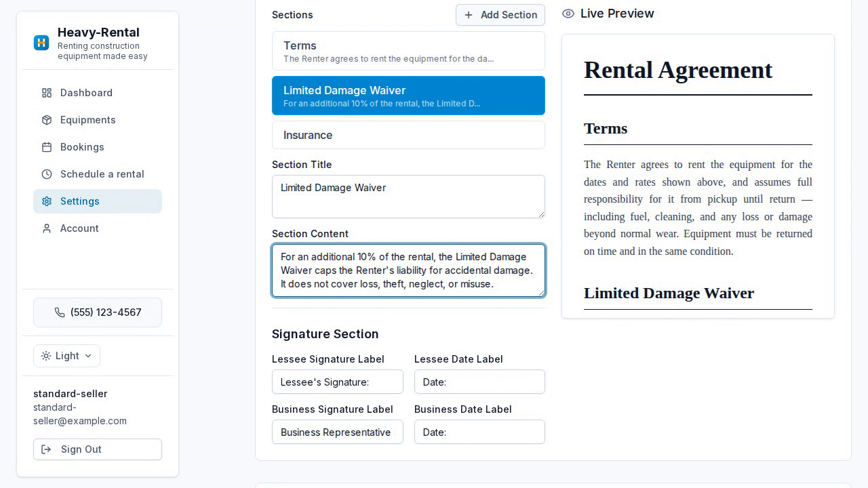Image resolution: width=868 pixels, height=488 pixels.
Task: Click the Lessee Signature Label caption
Action: pos(328,359)
